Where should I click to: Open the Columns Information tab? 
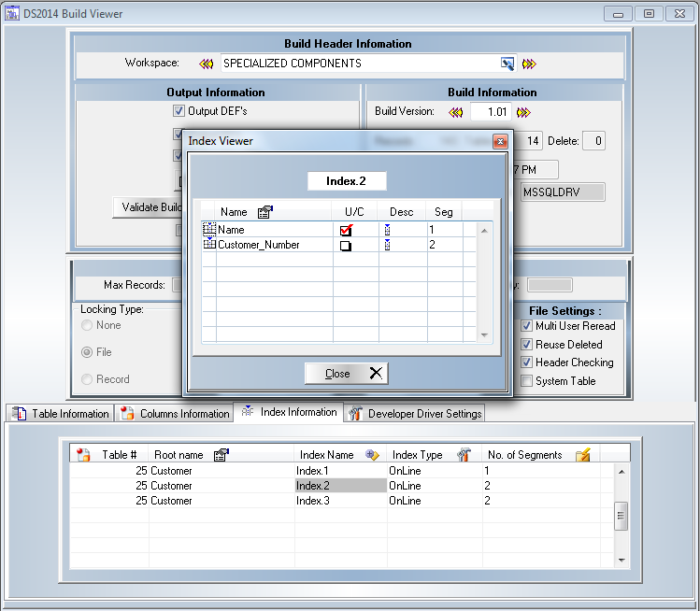click(x=175, y=414)
